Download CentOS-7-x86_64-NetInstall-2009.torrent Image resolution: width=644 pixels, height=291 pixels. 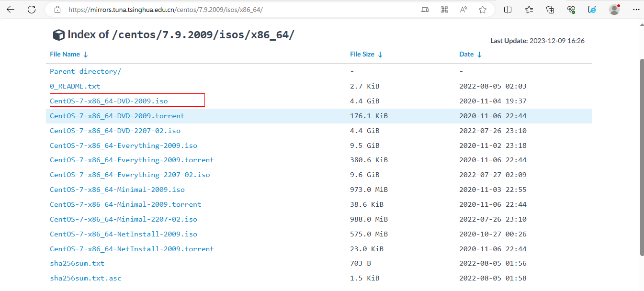(x=132, y=249)
